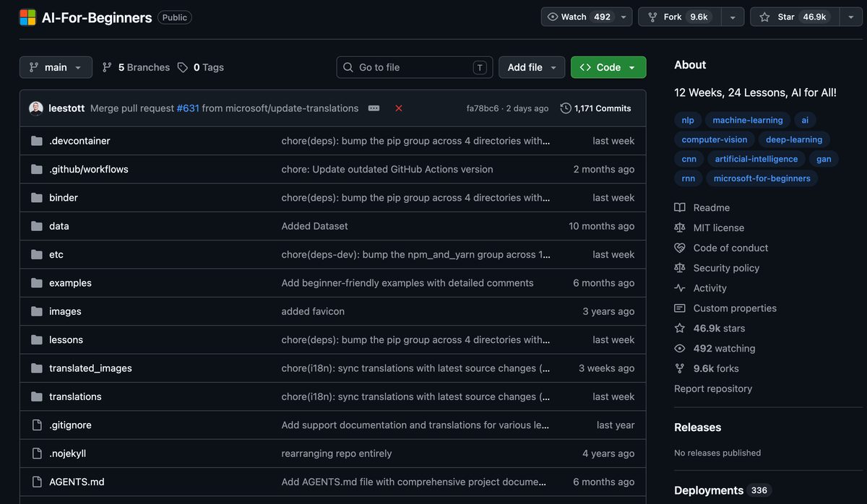867x504 pixels.
Task: Open the translated_images folder
Action: (x=90, y=368)
